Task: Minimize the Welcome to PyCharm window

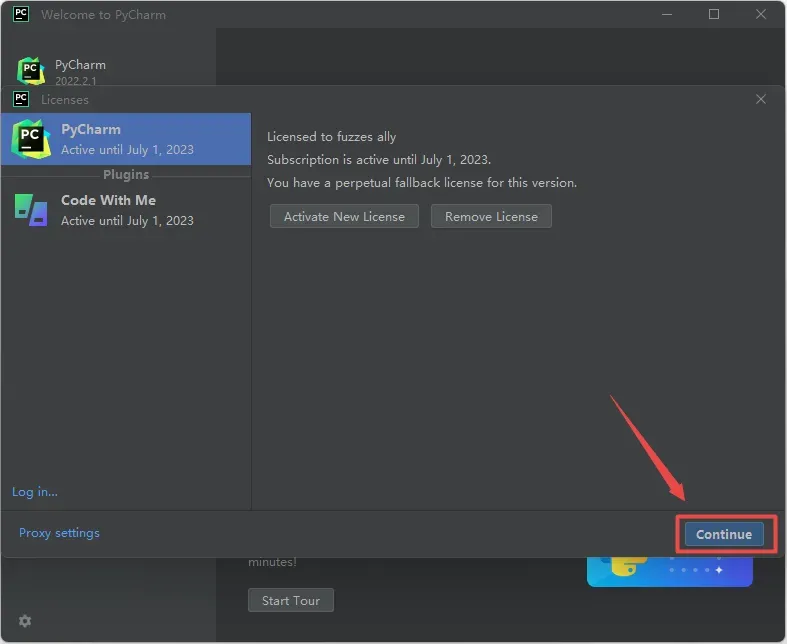Action: click(x=667, y=14)
